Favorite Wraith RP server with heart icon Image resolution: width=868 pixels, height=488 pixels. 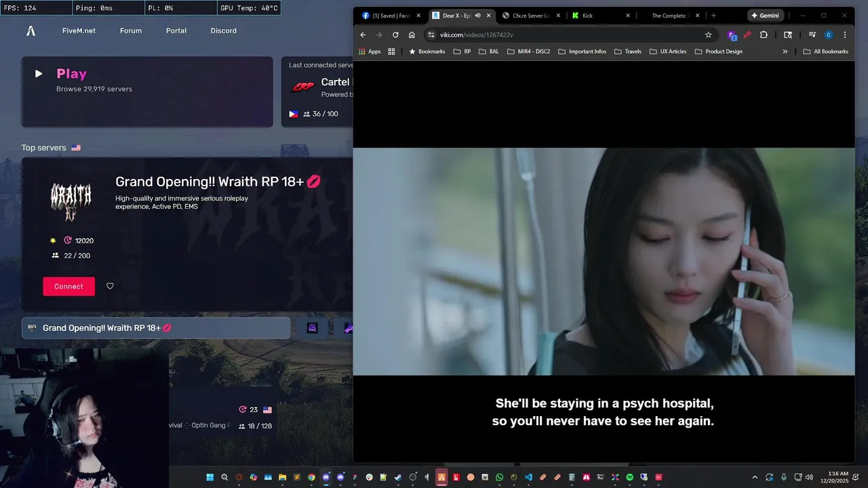coord(110,286)
